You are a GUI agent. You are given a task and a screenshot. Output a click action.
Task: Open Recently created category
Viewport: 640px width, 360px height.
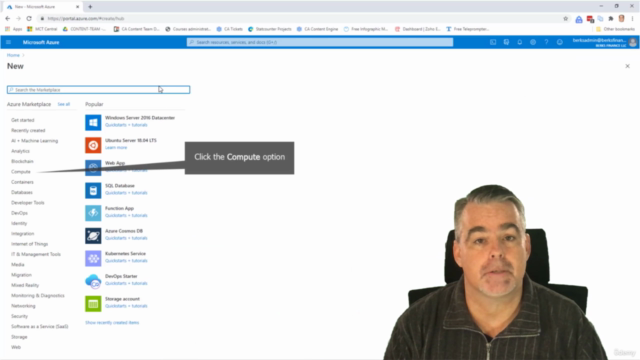point(28,130)
